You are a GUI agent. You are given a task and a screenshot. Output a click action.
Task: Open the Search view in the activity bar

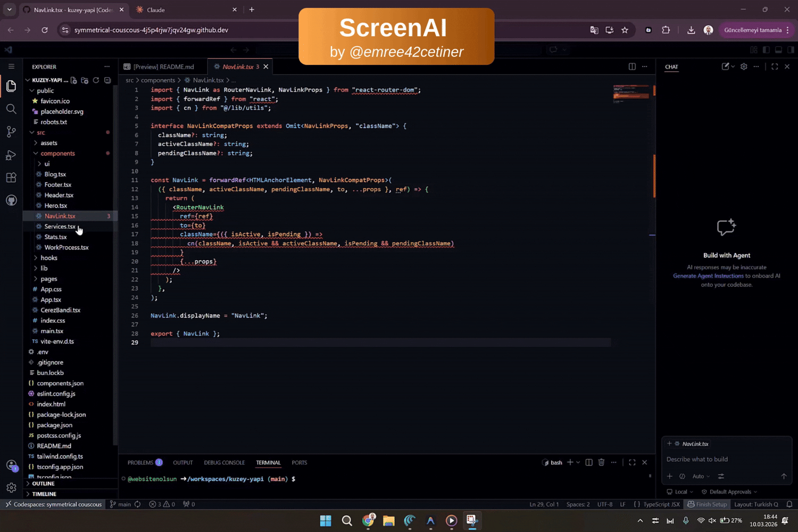[x=11, y=109]
